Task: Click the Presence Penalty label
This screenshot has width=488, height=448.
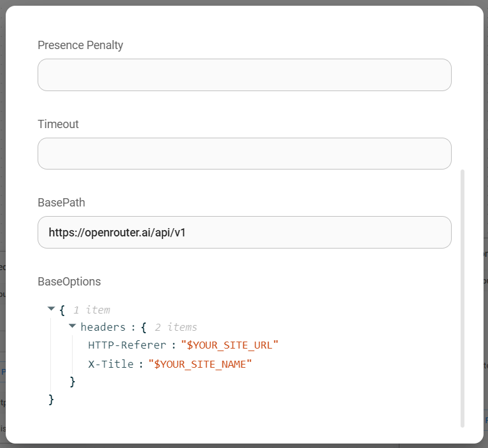Action: tap(80, 45)
